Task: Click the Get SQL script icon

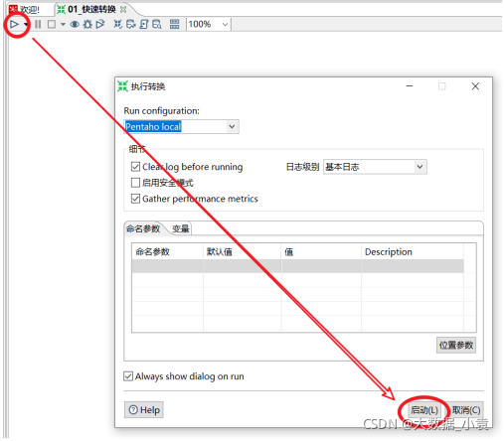Action: tap(144, 24)
